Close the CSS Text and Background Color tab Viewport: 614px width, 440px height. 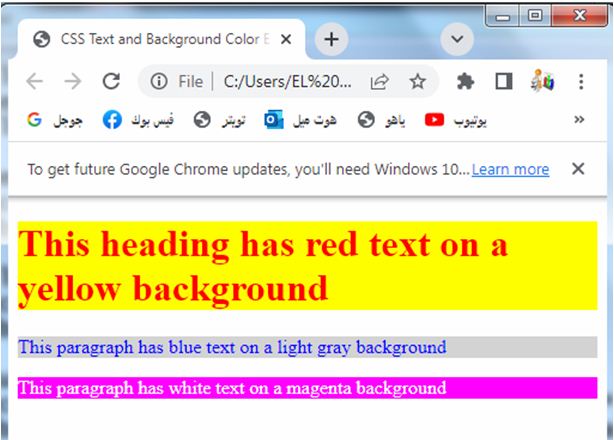(286, 39)
